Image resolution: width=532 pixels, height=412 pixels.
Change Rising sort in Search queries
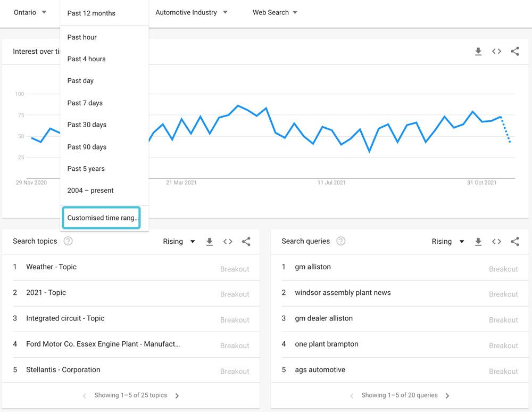[448, 242]
